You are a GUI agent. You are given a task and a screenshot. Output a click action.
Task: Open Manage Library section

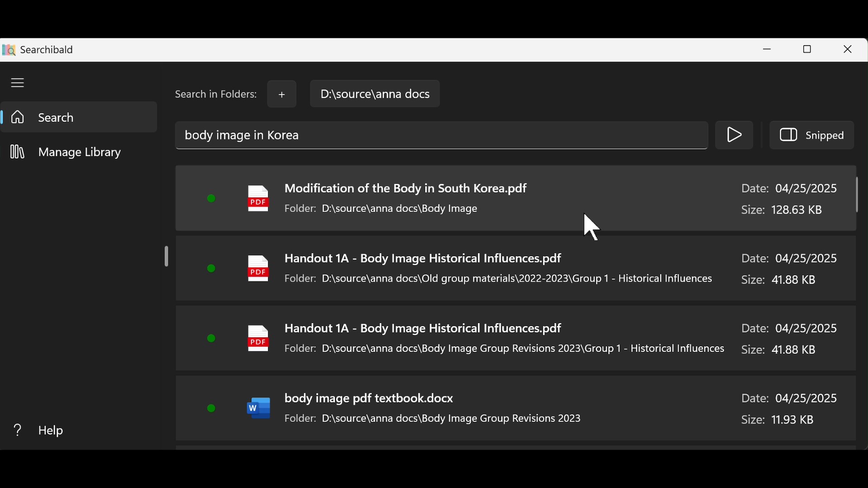click(68, 153)
